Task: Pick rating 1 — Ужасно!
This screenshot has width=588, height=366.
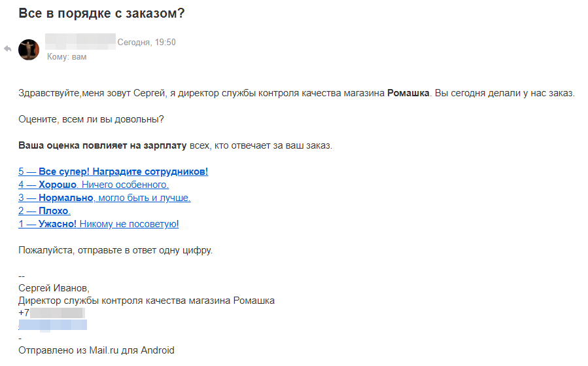Action: click(98, 224)
